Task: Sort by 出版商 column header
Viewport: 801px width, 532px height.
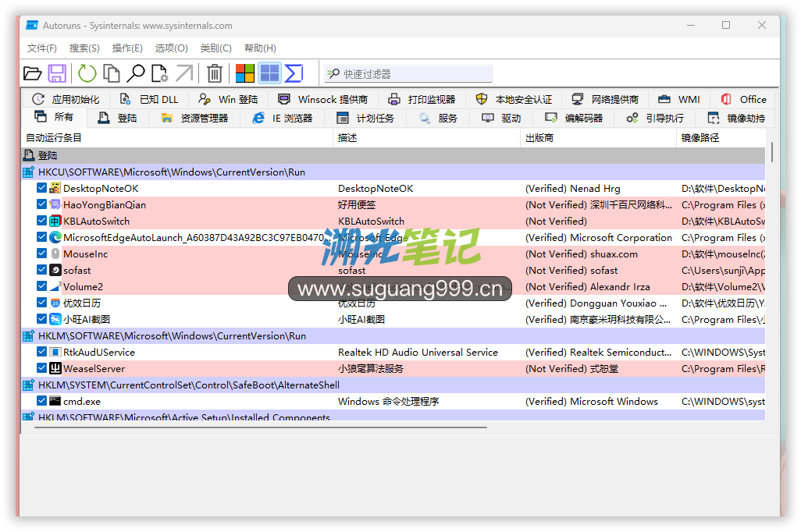Action: pos(599,138)
